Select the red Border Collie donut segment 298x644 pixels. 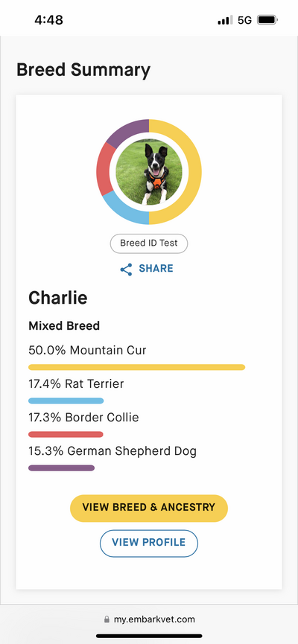(104, 169)
